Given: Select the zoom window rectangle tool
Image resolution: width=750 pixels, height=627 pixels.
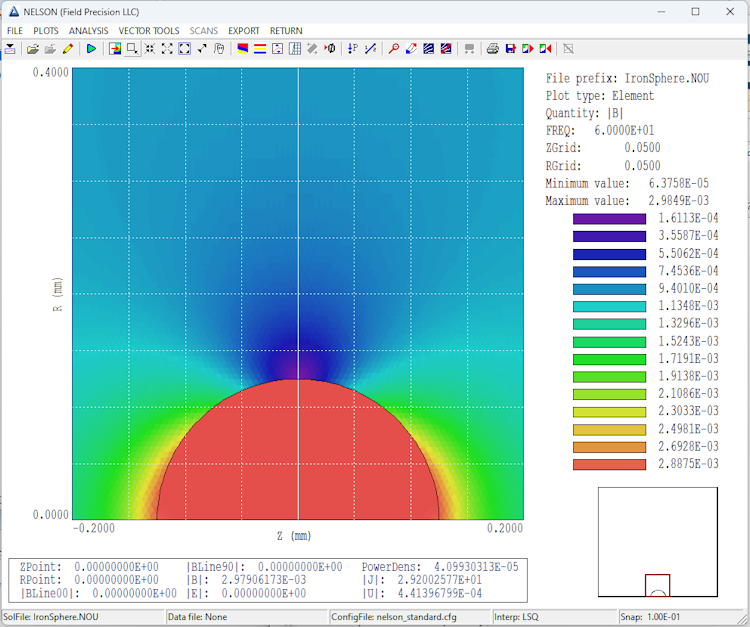Looking at the screenshot, I should (x=132, y=49).
